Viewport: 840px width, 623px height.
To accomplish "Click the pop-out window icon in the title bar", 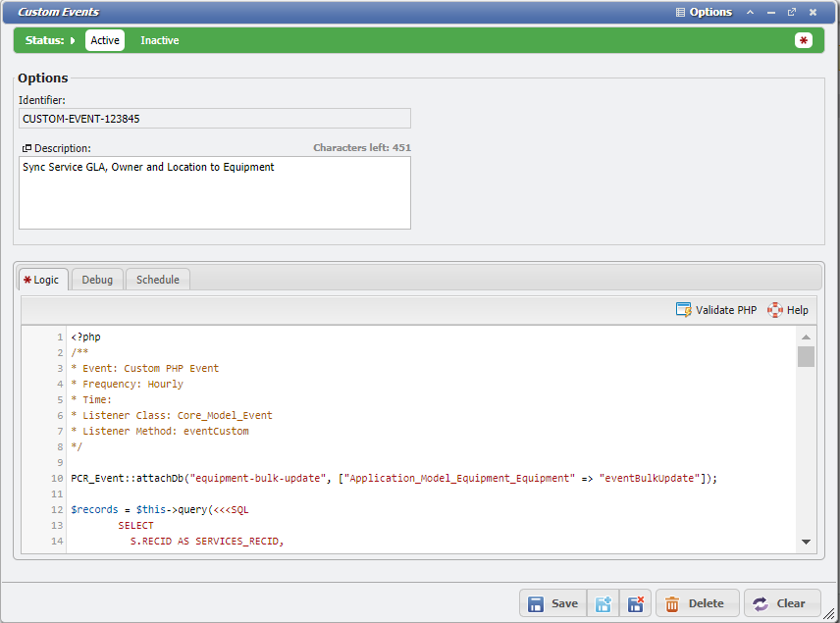I will [791, 13].
